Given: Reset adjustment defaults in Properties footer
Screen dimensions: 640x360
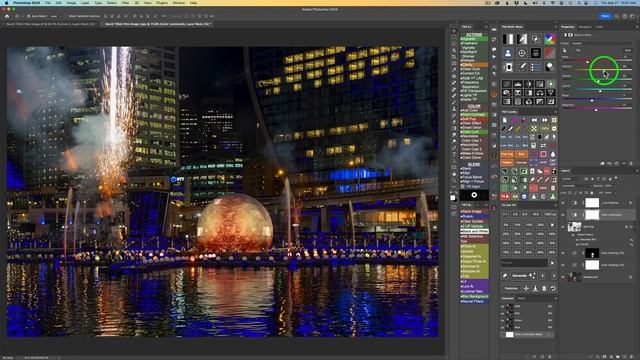Looking at the screenshot, I should pyautogui.click(x=617, y=163).
